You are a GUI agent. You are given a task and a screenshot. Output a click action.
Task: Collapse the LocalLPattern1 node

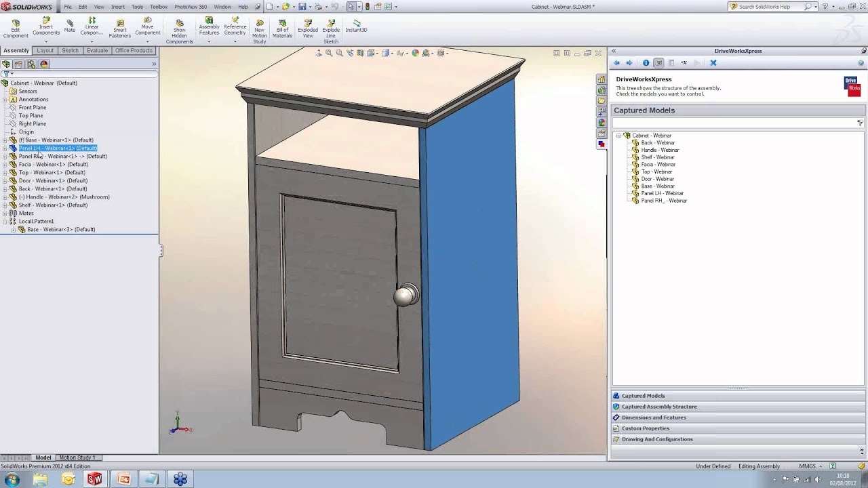[x=5, y=222]
